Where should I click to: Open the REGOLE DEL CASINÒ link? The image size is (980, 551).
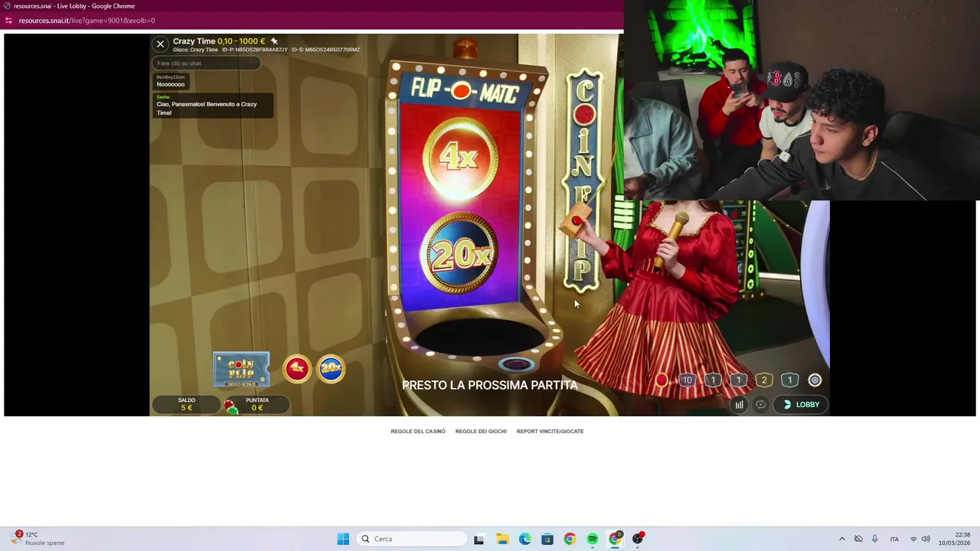pyautogui.click(x=418, y=432)
